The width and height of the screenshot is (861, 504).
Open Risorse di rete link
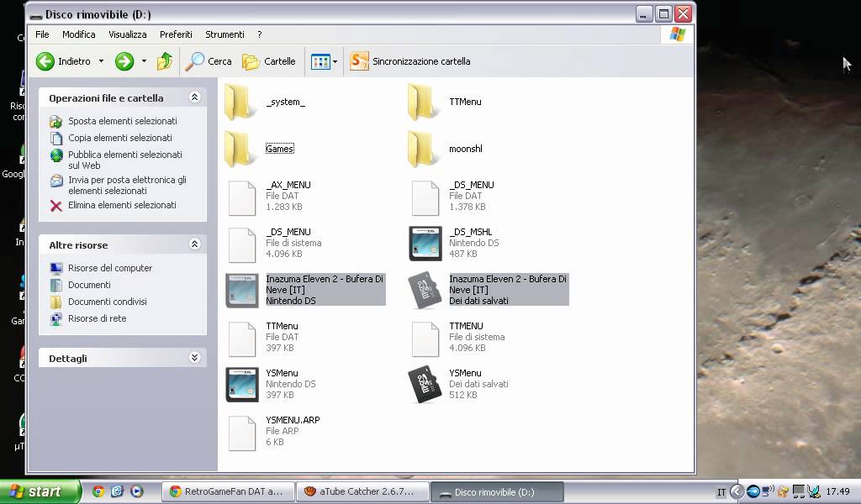tap(98, 318)
